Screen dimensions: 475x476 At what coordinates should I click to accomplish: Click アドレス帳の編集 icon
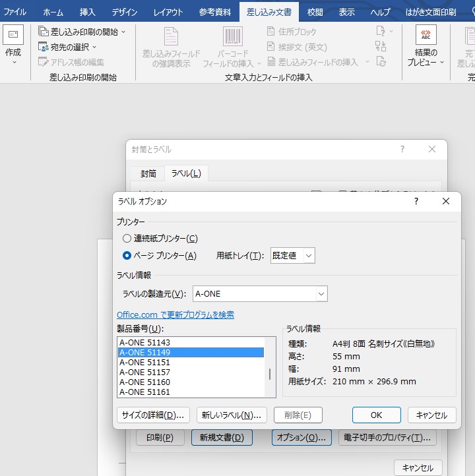coord(43,62)
